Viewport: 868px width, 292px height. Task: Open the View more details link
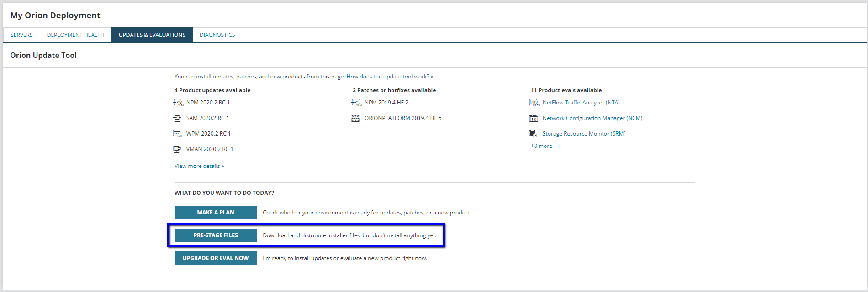[x=199, y=166]
